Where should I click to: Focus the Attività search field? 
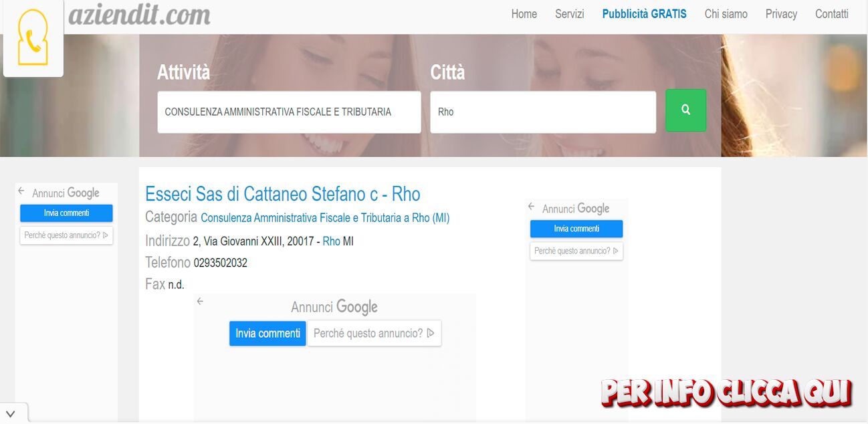[x=289, y=112]
